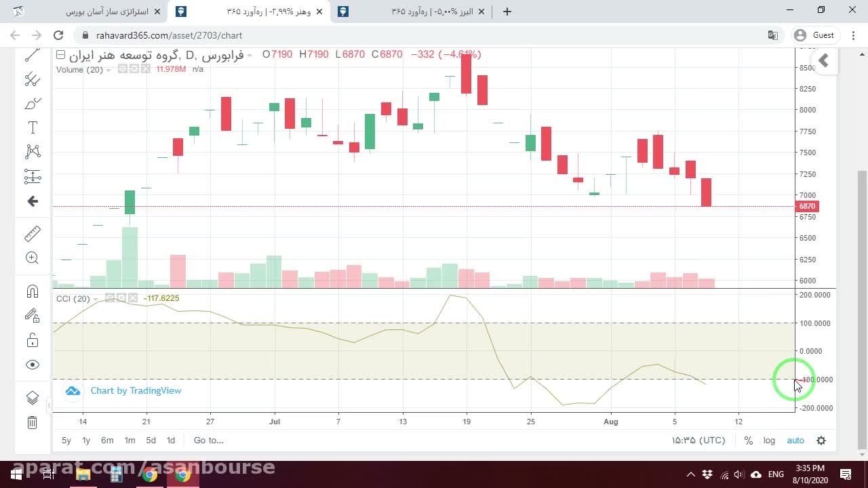Reload the page

58,35
